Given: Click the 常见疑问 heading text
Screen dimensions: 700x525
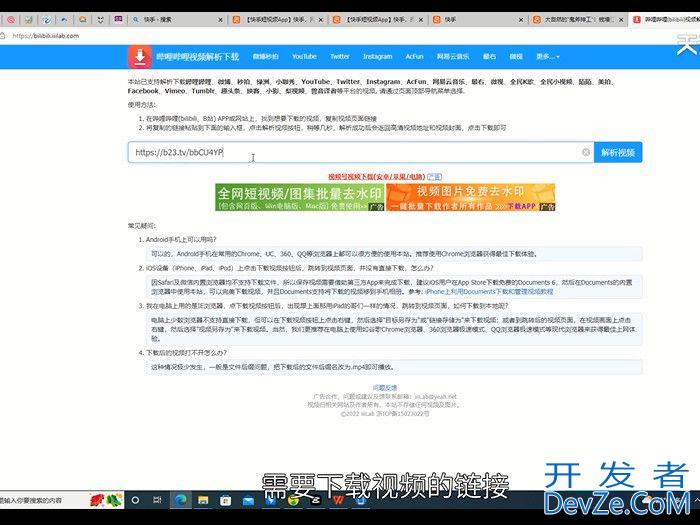Looking at the screenshot, I should [x=142, y=226].
